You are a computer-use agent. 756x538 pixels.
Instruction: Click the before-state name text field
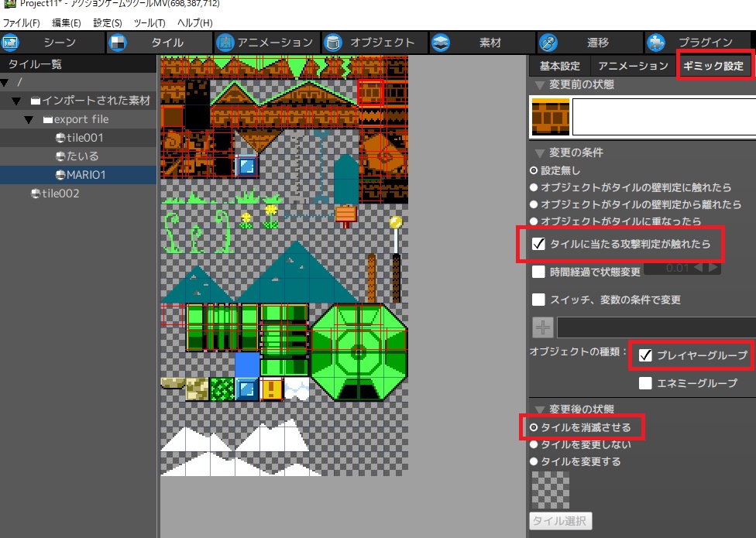[x=664, y=117]
